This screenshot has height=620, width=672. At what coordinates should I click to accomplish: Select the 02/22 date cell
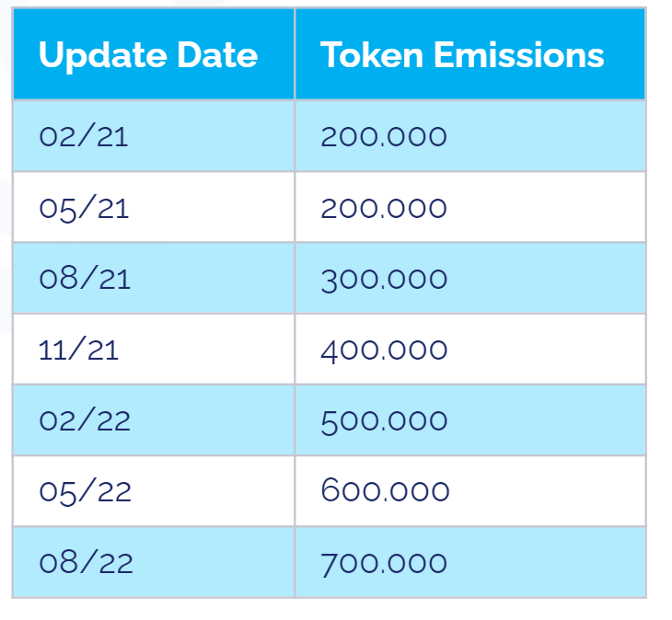(x=154, y=420)
